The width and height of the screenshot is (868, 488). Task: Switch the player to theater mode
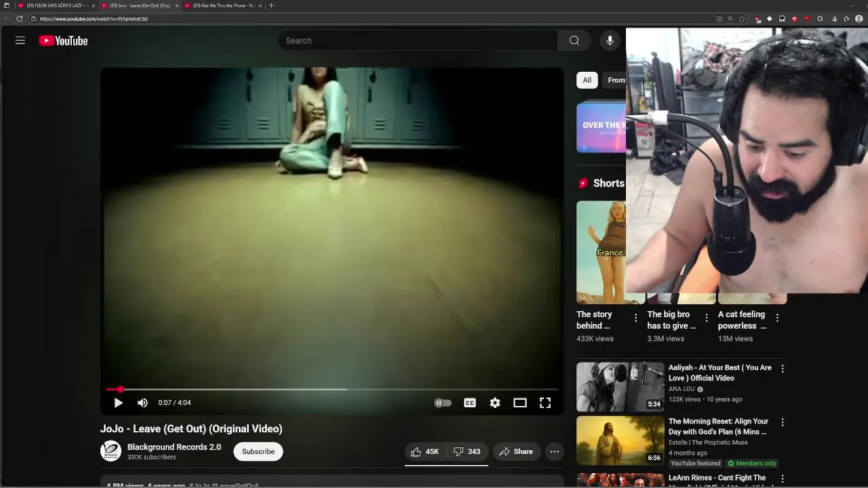point(520,403)
